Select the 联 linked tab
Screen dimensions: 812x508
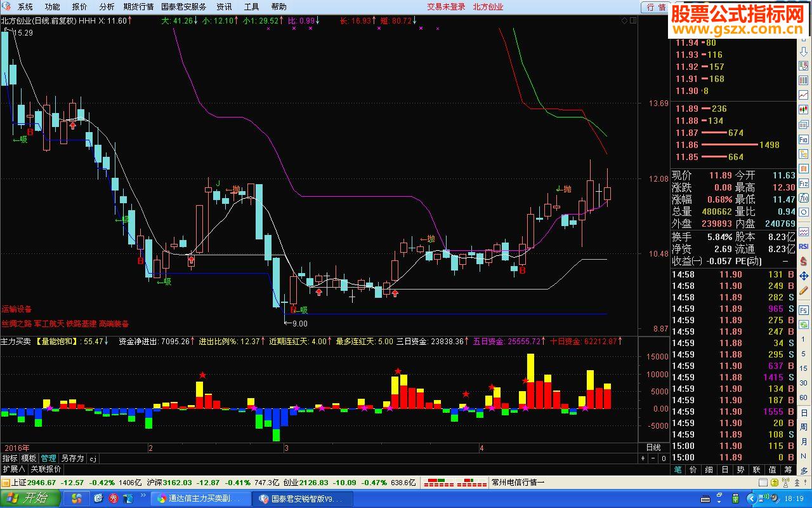pyautogui.click(x=756, y=470)
